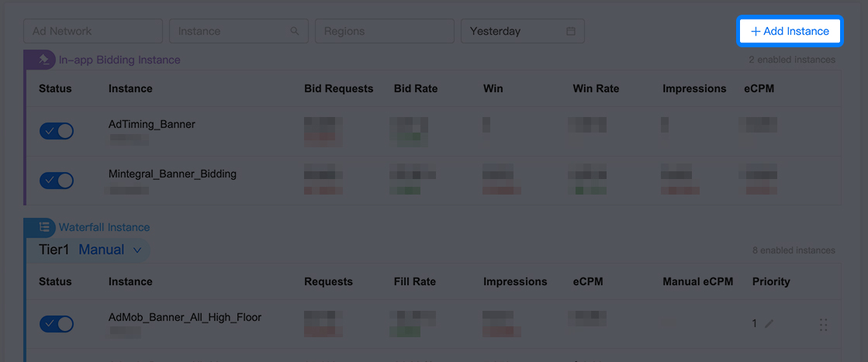Click the calendar icon in date picker

click(x=571, y=31)
